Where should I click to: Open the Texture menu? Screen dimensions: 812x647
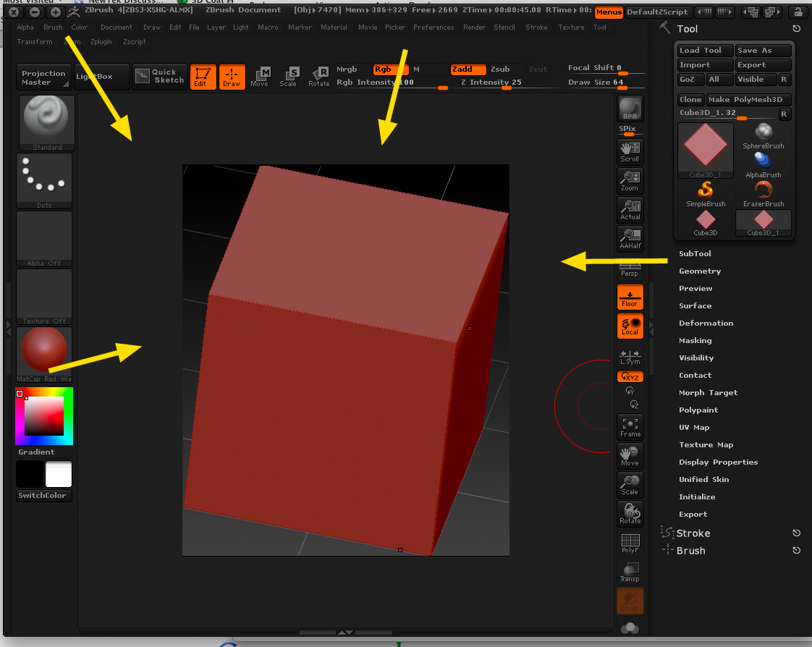571,27
